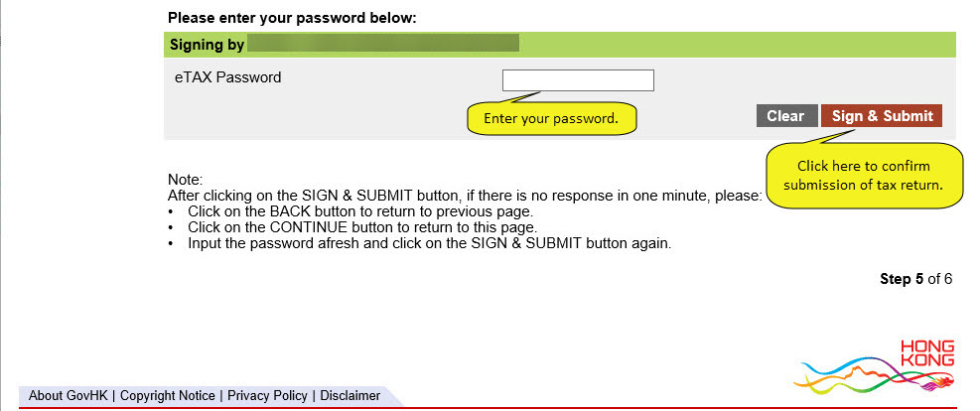
Task: Click the green 'Signing by' header bar
Action: (559, 45)
